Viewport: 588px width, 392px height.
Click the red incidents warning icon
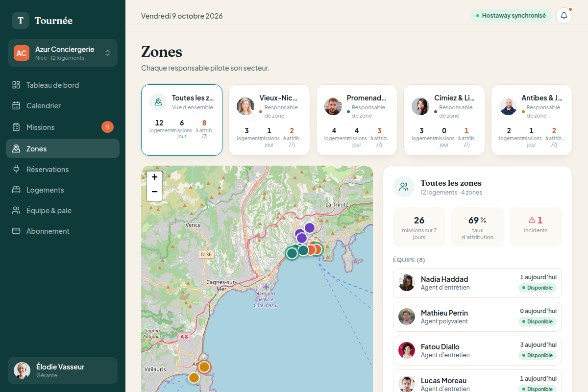coord(532,220)
